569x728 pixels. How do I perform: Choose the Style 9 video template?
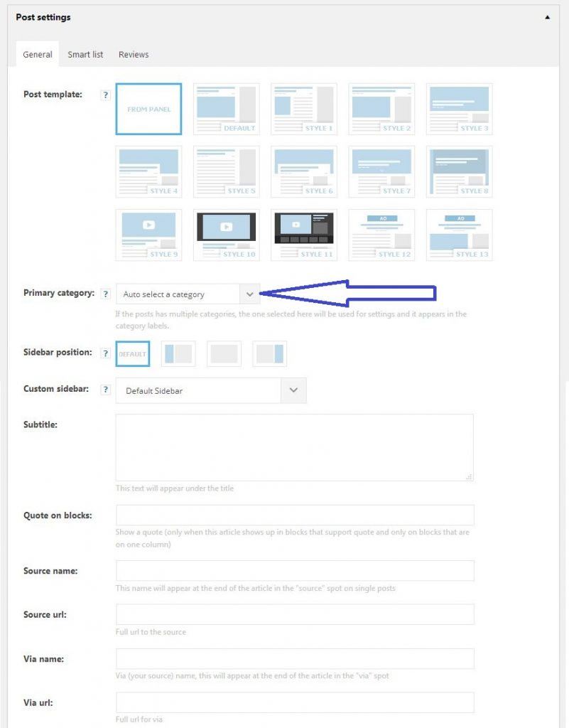tap(148, 235)
